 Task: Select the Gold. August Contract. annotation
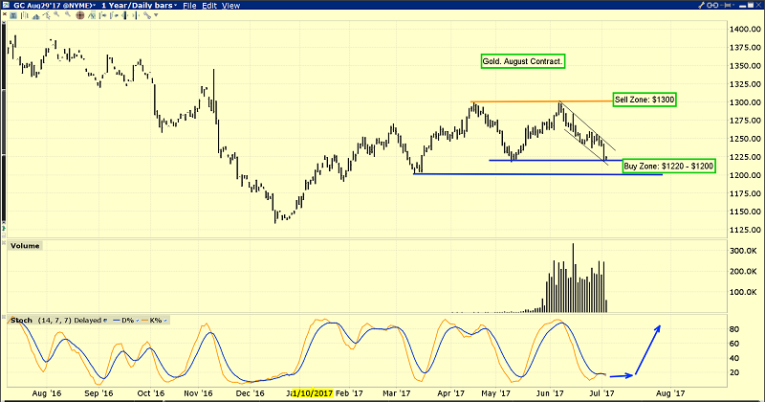[522, 62]
